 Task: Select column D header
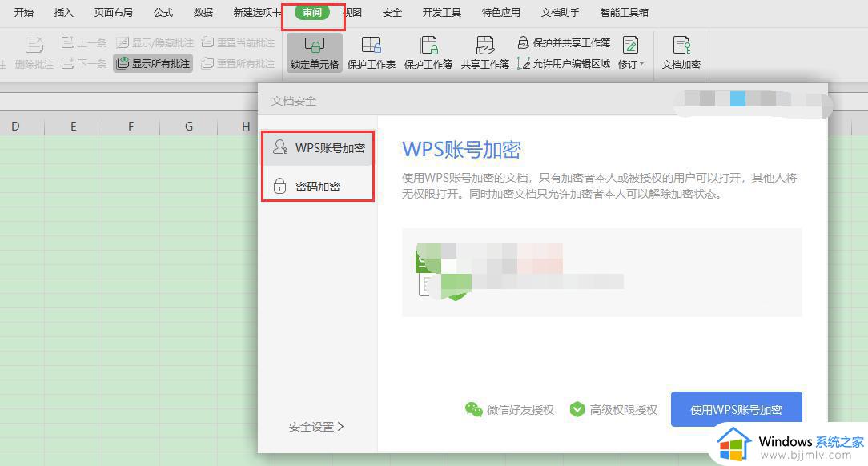pyautogui.click(x=15, y=127)
